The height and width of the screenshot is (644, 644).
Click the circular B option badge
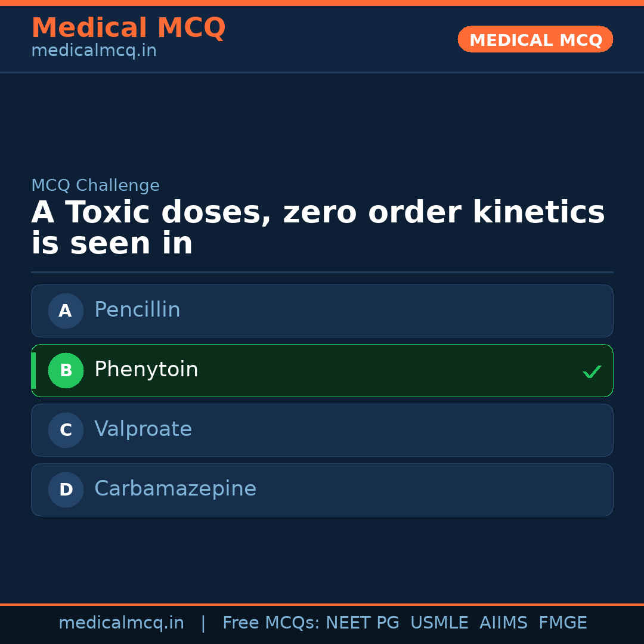pos(66,370)
